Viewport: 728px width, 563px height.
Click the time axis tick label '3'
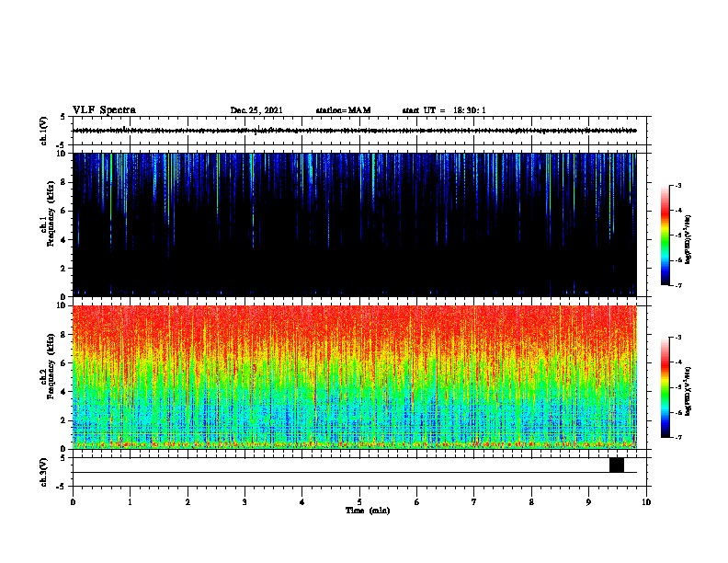tap(245, 501)
